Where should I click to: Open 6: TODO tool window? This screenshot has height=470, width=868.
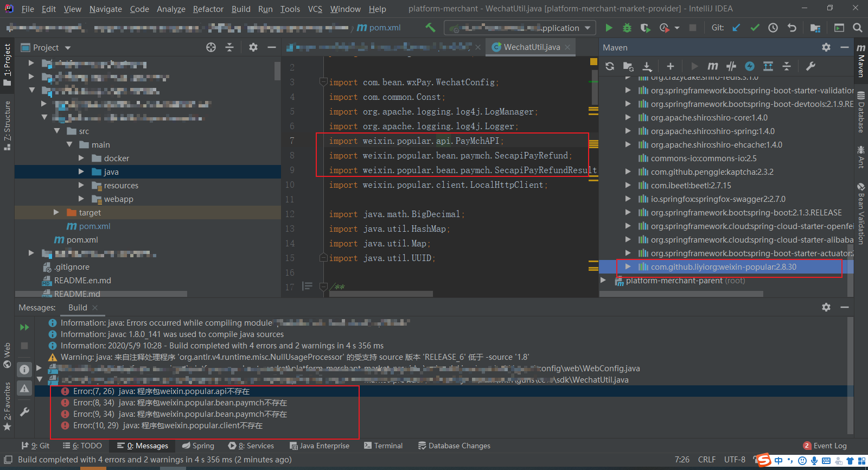click(x=82, y=446)
